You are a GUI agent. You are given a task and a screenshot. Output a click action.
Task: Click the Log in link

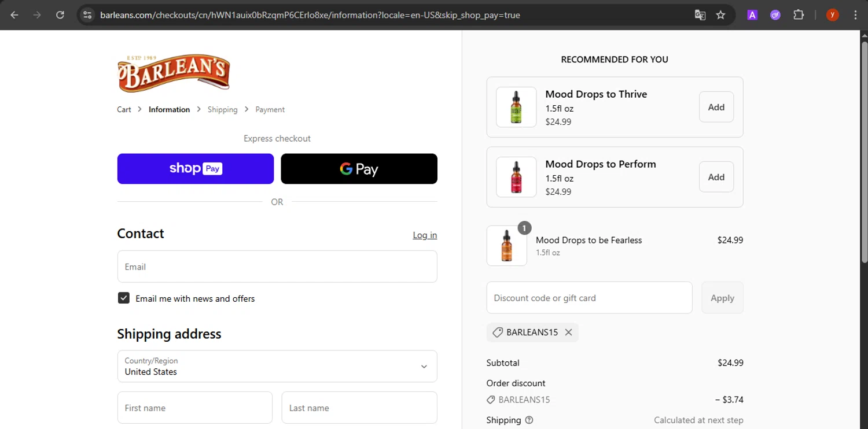coord(425,235)
